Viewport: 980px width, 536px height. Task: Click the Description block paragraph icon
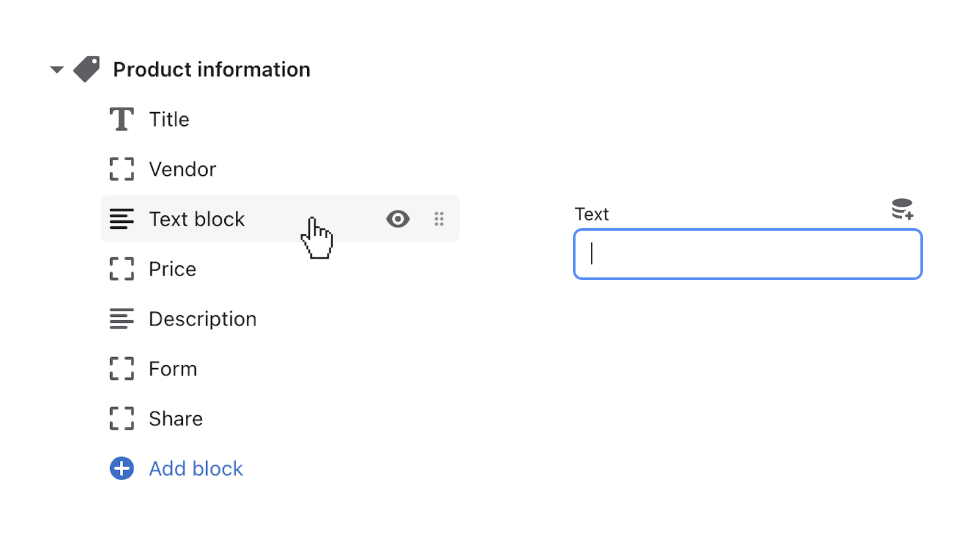click(x=121, y=319)
